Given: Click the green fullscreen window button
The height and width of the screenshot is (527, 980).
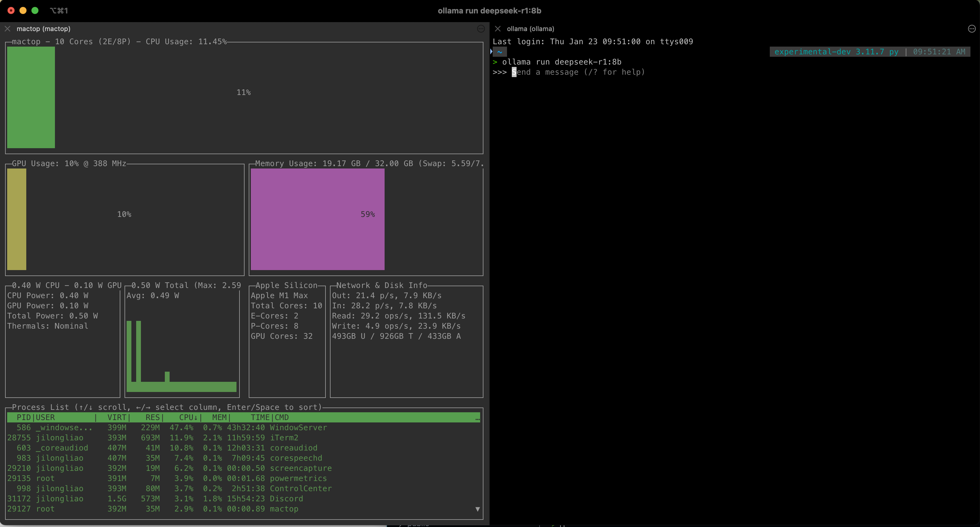Looking at the screenshot, I should point(35,10).
